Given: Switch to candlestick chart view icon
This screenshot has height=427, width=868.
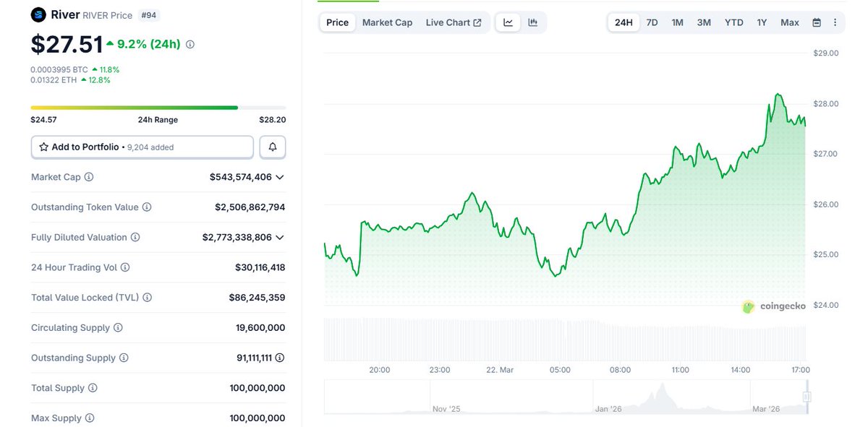Looking at the screenshot, I should 533,22.
